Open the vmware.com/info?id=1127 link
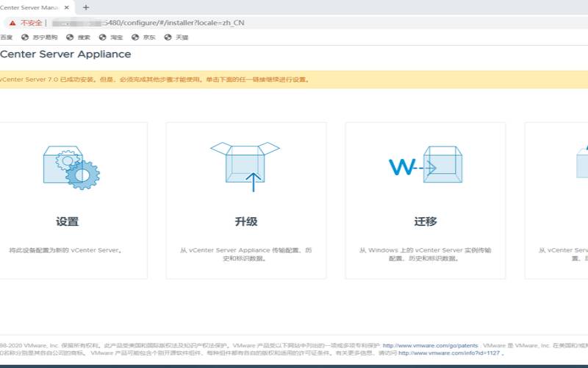The width and height of the screenshot is (588, 368). click(449, 353)
